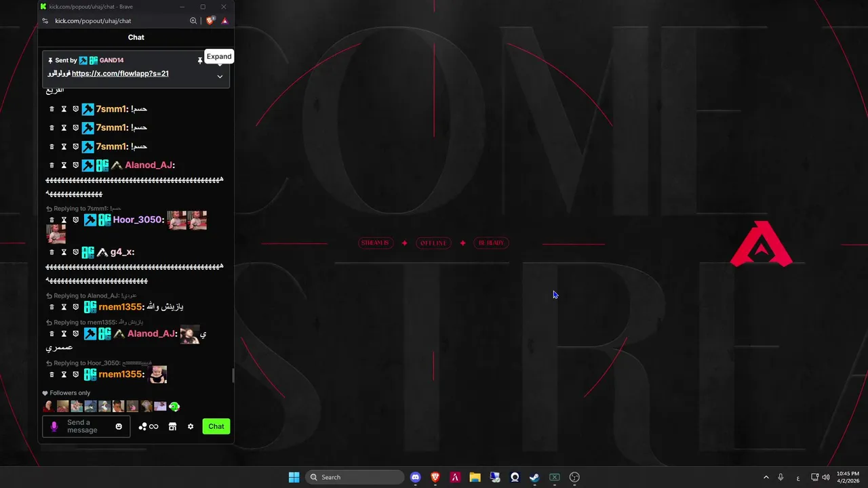
Task: Click the 'Chat' header title
Action: pos(136,37)
